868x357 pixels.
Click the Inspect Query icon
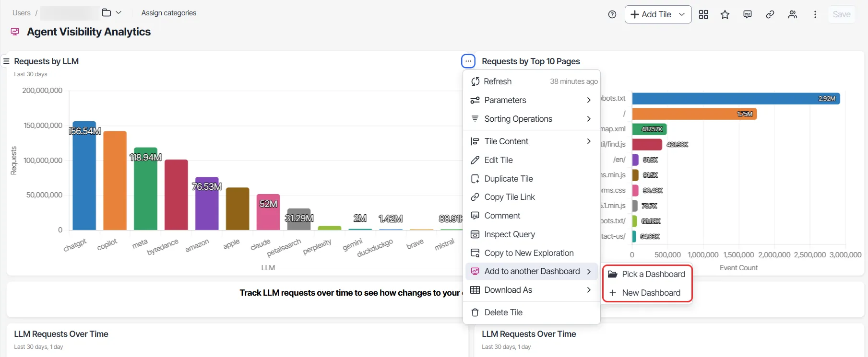(x=475, y=234)
